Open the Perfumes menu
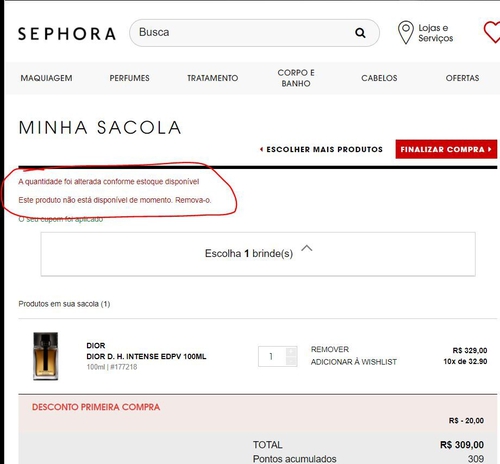Screen dimensions: 500x464 (129, 78)
